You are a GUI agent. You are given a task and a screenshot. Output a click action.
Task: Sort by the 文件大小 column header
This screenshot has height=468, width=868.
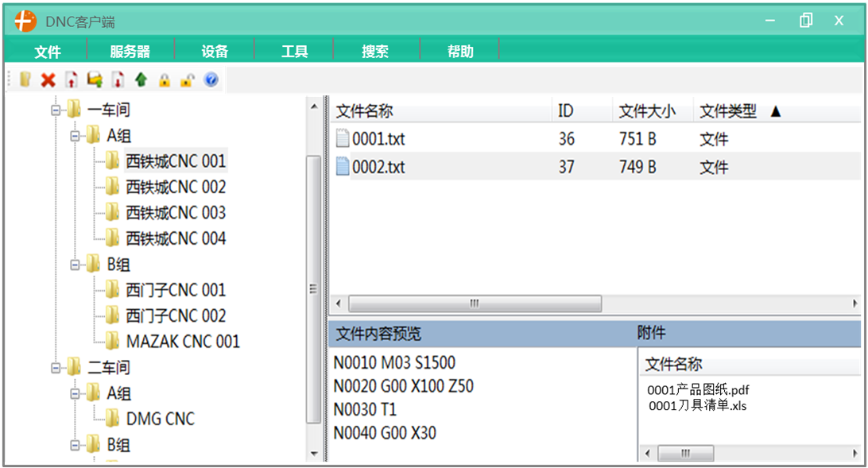click(x=647, y=111)
